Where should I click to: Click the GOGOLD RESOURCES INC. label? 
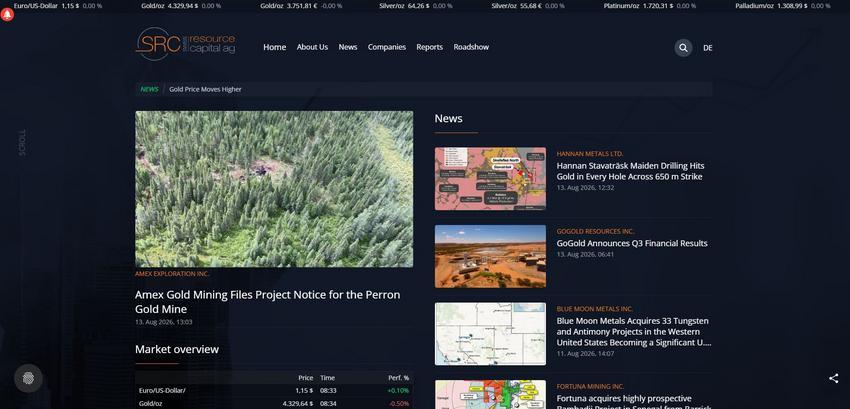pyautogui.click(x=596, y=232)
